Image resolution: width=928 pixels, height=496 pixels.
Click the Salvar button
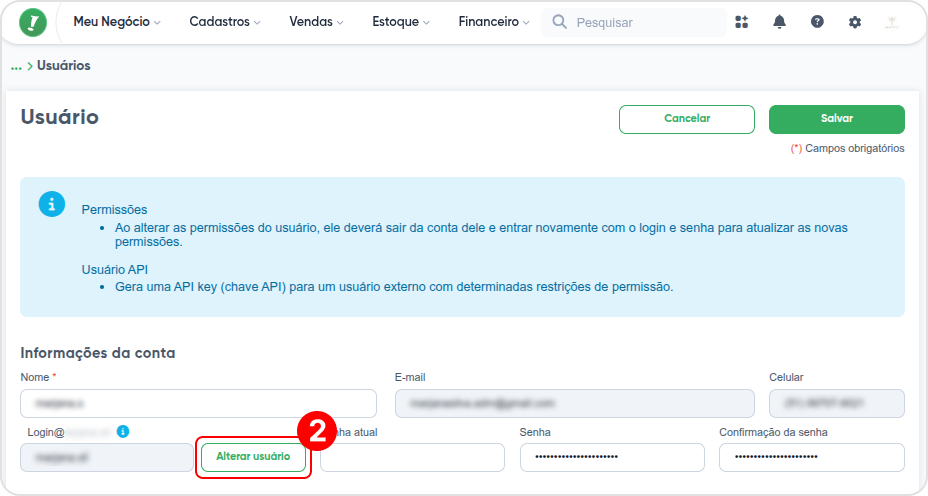(836, 119)
